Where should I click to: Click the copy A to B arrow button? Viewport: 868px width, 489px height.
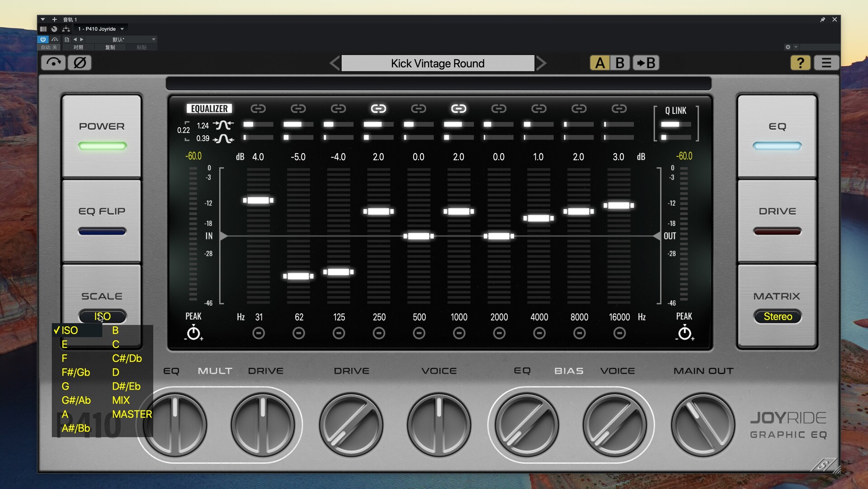pos(646,63)
